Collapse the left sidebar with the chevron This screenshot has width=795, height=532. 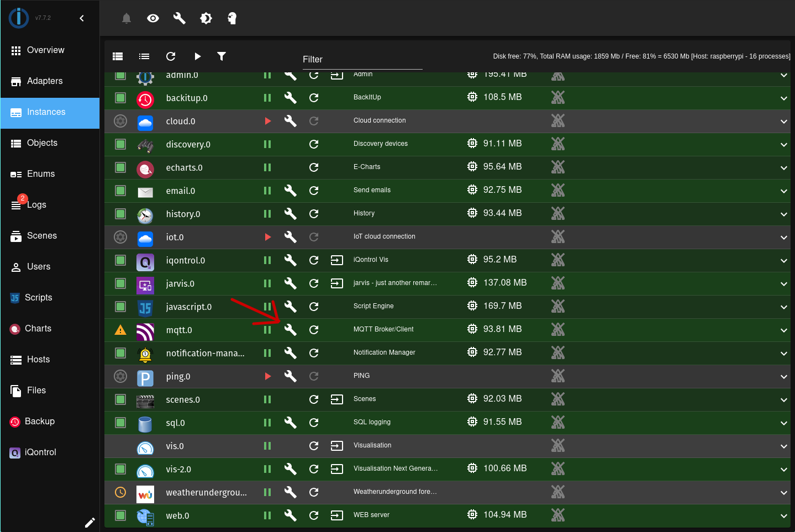pyautogui.click(x=82, y=18)
